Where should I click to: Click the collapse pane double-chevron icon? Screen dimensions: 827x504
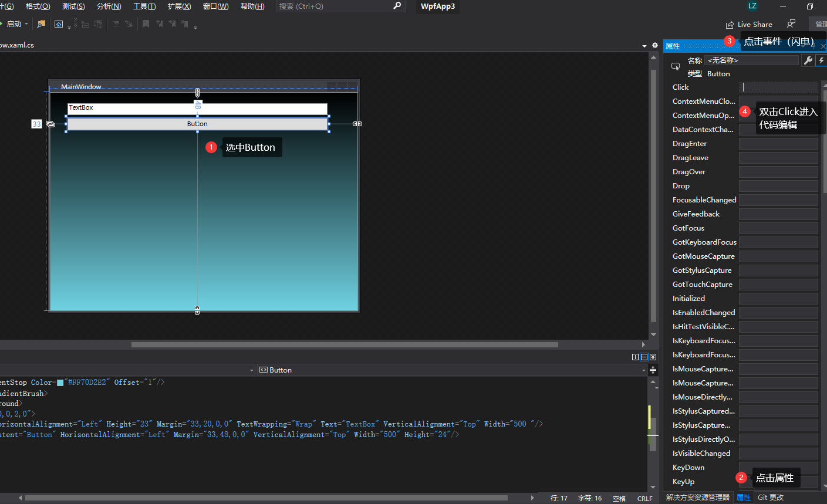(x=653, y=357)
